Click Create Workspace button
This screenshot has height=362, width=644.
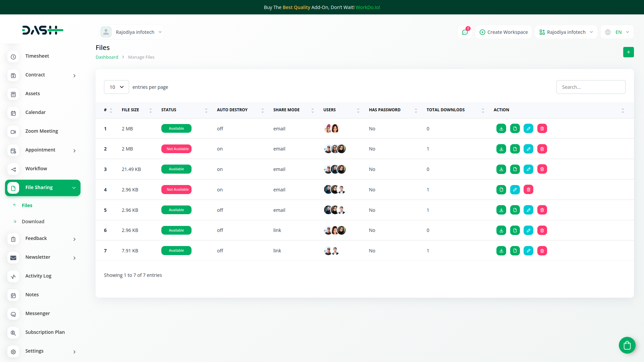pos(503,32)
